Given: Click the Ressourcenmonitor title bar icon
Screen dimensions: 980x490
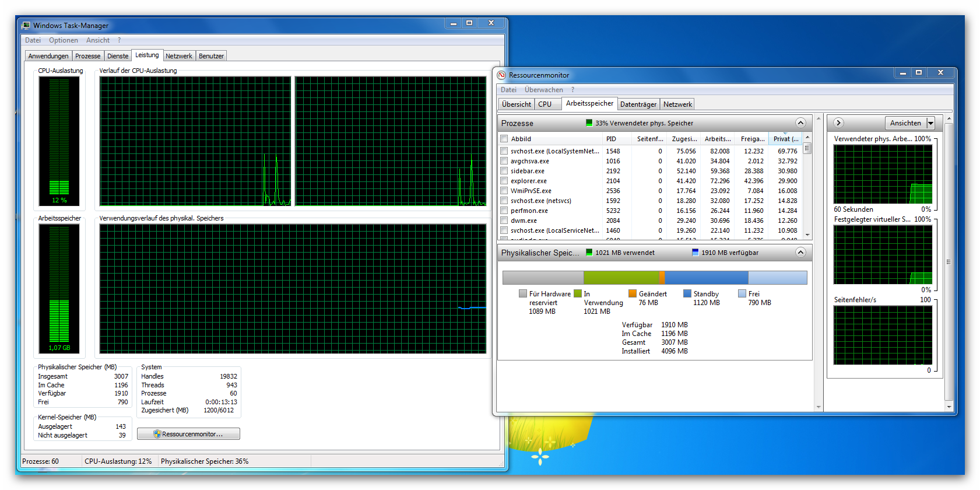Looking at the screenshot, I should pyautogui.click(x=501, y=75).
